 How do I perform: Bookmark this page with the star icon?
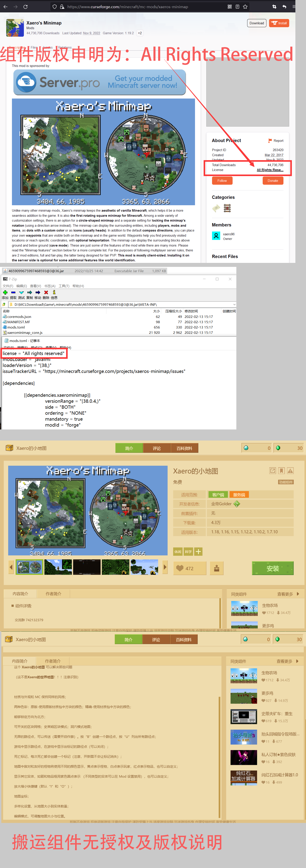coord(245,6)
